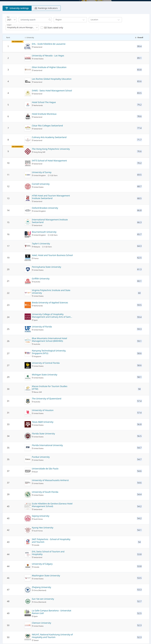Switch to University rankings tab

pyautogui.click(x=17, y=8)
